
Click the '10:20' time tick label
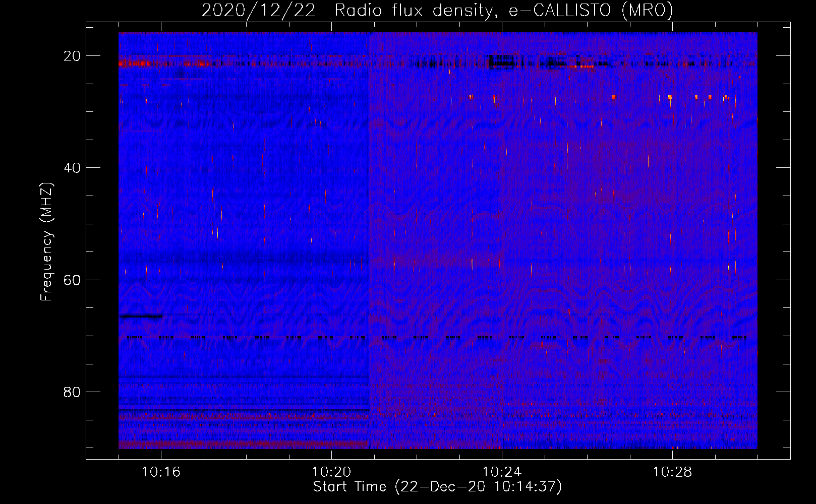pyautogui.click(x=331, y=472)
